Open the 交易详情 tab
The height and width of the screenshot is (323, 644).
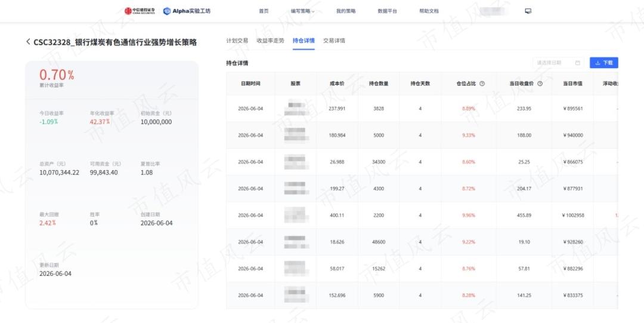(x=334, y=41)
